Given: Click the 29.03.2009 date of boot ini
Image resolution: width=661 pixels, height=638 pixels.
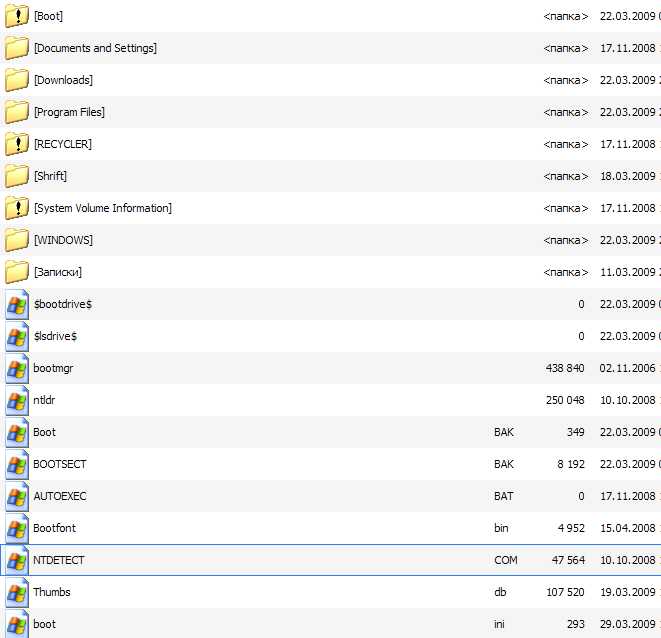Looking at the screenshot, I should pos(628,625).
